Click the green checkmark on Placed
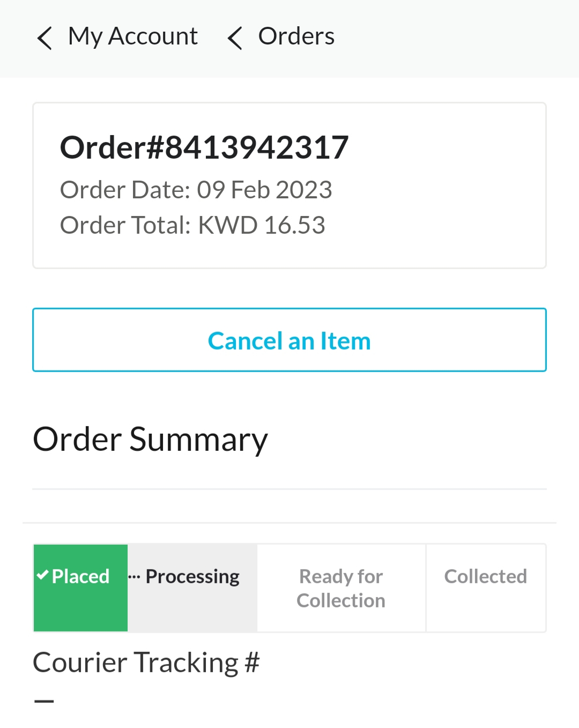 coord(42,575)
